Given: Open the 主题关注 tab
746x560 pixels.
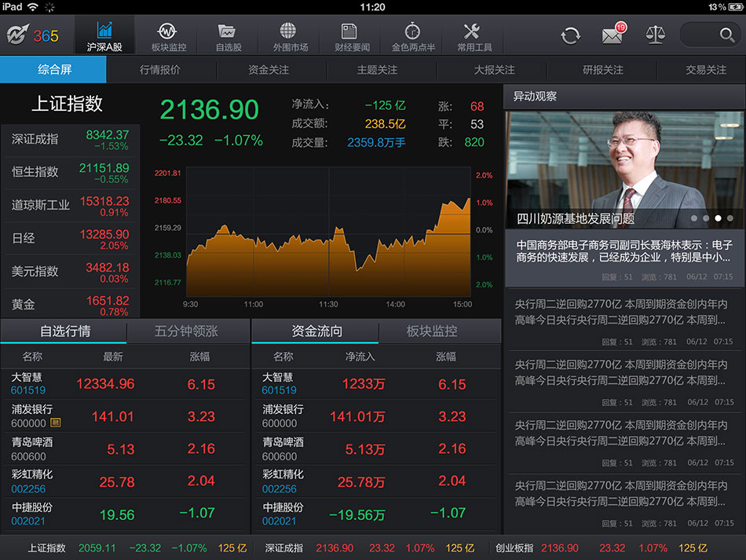Looking at the screenshot, I should pyautogui.click(x=378, y=69).
